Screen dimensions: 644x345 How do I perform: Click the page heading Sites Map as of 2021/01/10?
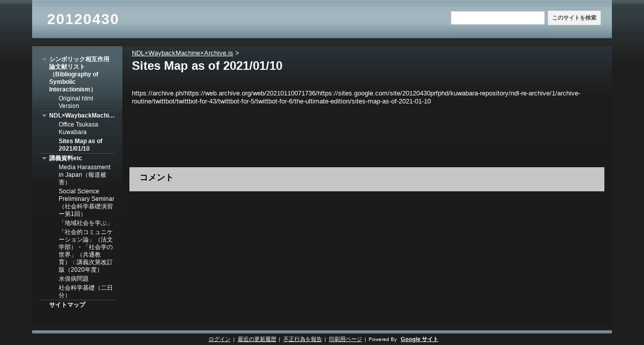(207, 66)
